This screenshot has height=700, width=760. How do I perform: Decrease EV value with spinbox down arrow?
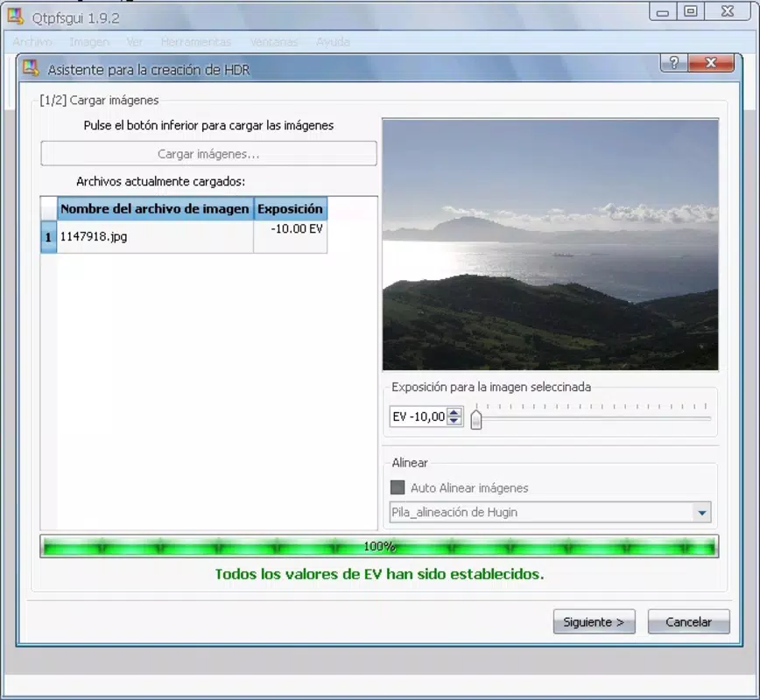[454, 421]
